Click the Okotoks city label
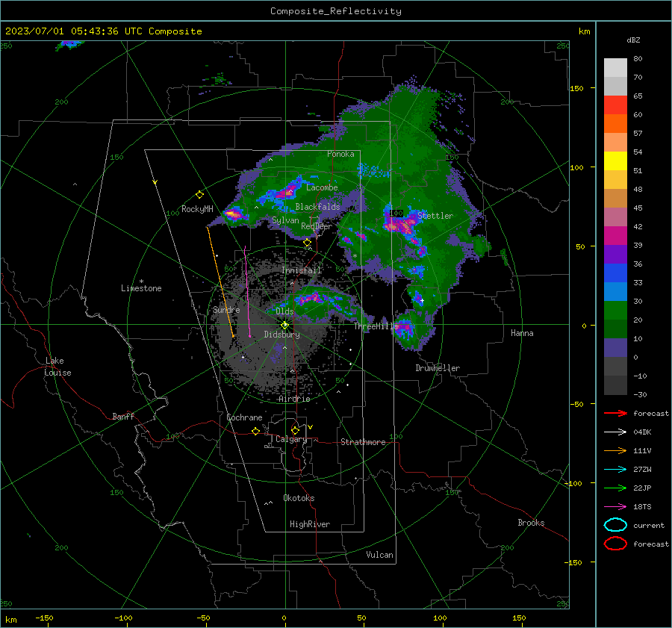 tap(299, 498)
